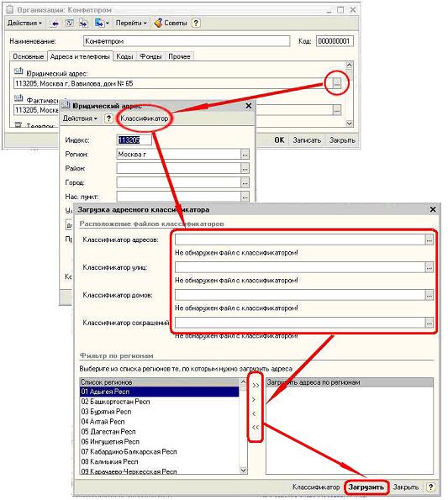
Task: Open Регион selection ellipsis button
Action: click(x=245, y=155)
